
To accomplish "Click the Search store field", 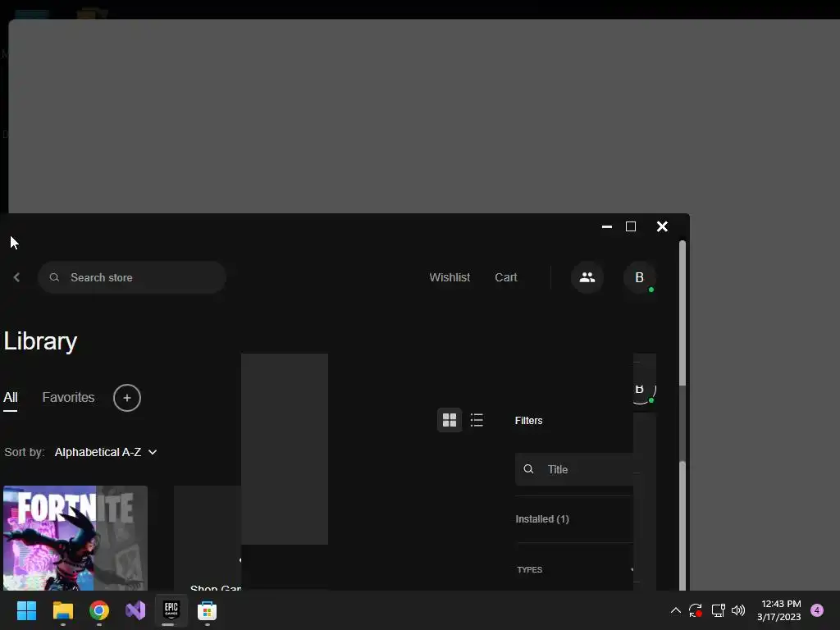I will [x=132, y=277].
